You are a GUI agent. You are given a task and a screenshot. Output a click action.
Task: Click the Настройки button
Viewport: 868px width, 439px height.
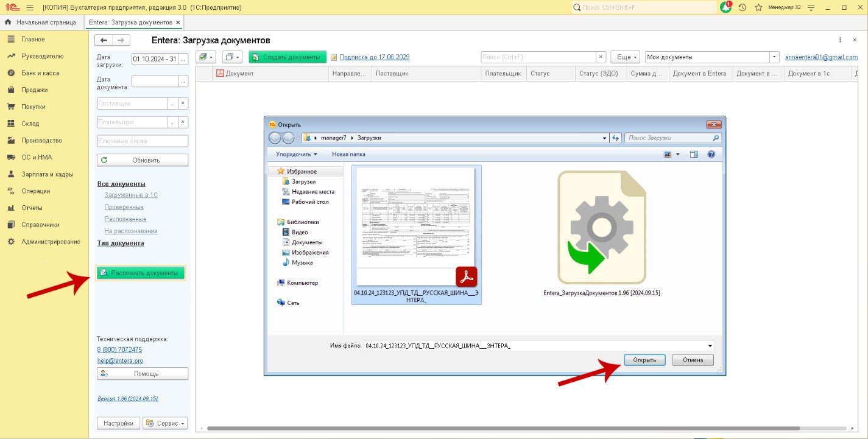tap(118, 423)
